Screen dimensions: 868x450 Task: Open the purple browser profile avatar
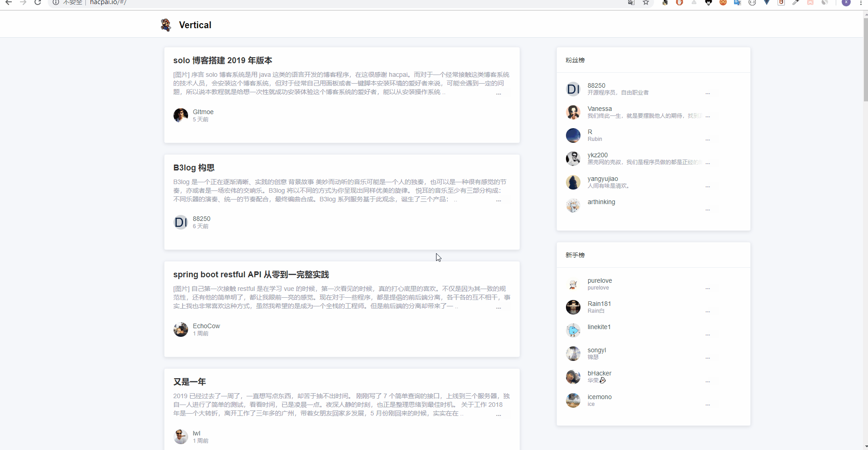[846, 2]
